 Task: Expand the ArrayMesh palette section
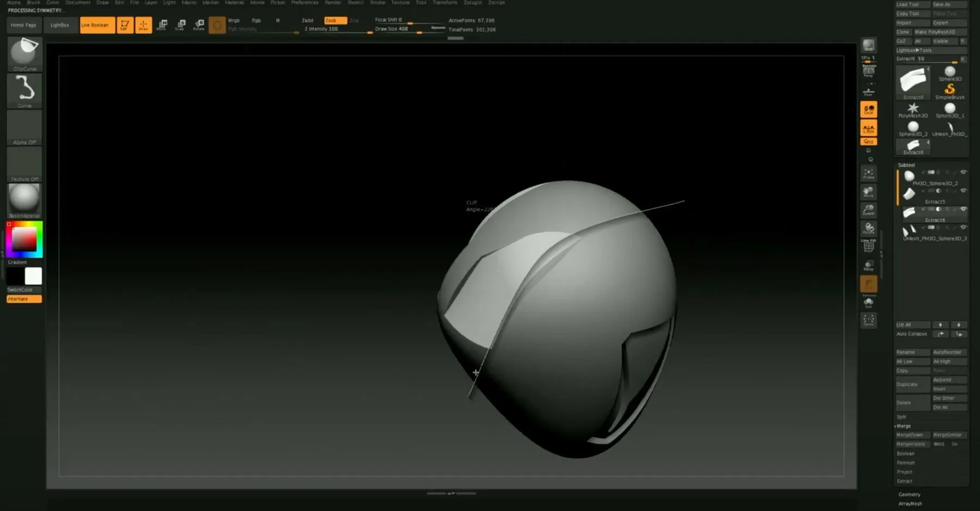tap(910, 504)
